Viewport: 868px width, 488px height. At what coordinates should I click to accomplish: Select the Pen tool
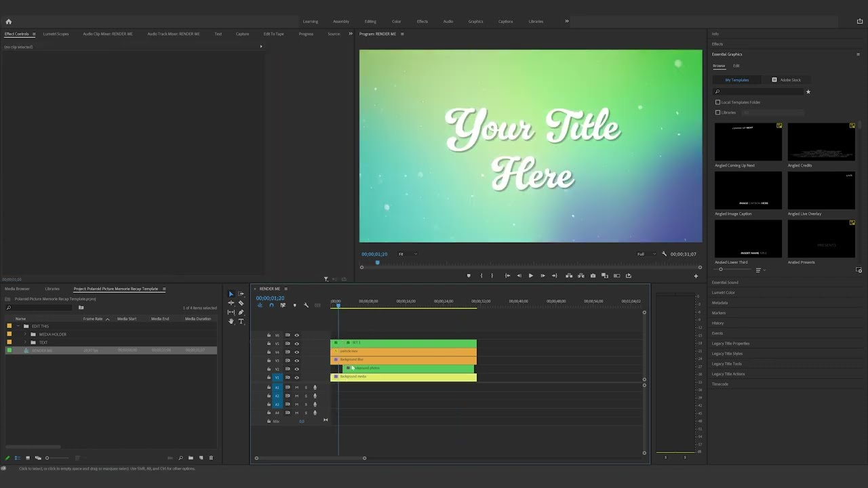(241, 312)
